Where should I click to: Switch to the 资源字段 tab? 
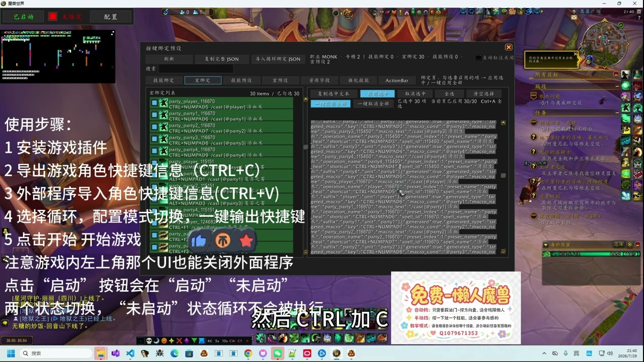(319, 80)
